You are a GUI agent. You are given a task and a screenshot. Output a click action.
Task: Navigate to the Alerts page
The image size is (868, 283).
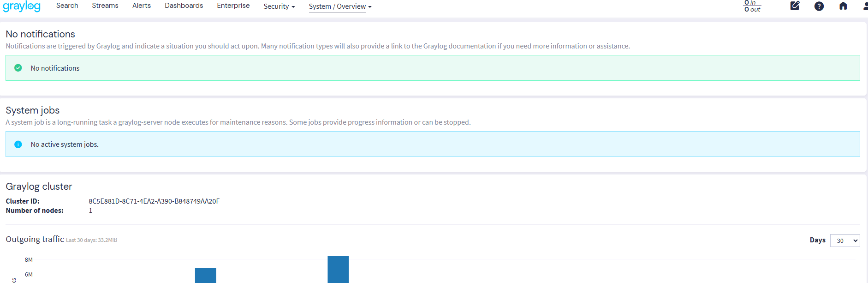[x=142, y=6]
